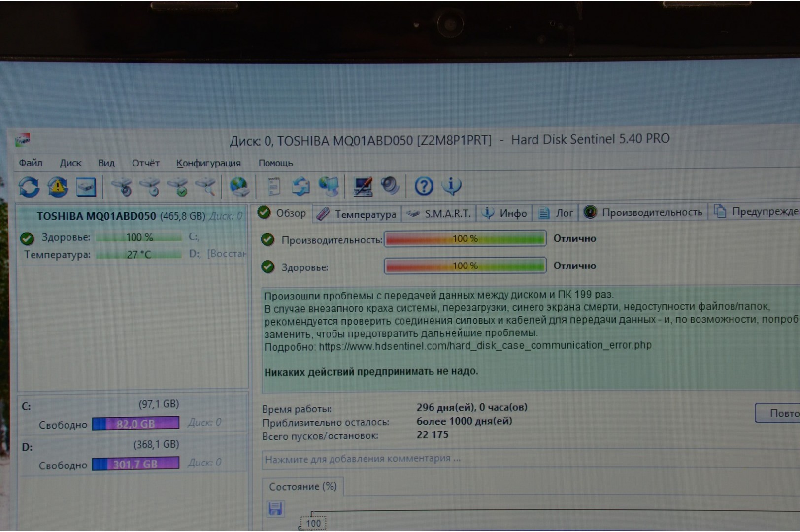Open the Отчёт menu
The image size is (800, 532).
[145, 163]
